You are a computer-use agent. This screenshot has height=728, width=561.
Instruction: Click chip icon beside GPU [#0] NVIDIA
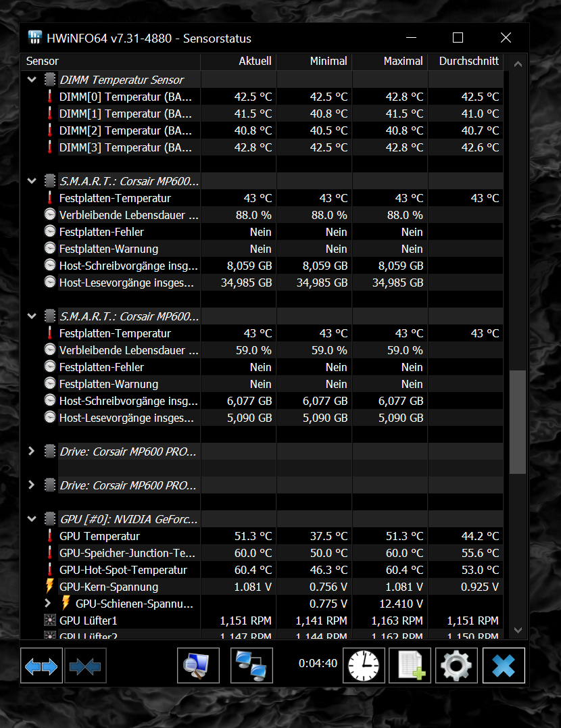click(x=50, y=518)
